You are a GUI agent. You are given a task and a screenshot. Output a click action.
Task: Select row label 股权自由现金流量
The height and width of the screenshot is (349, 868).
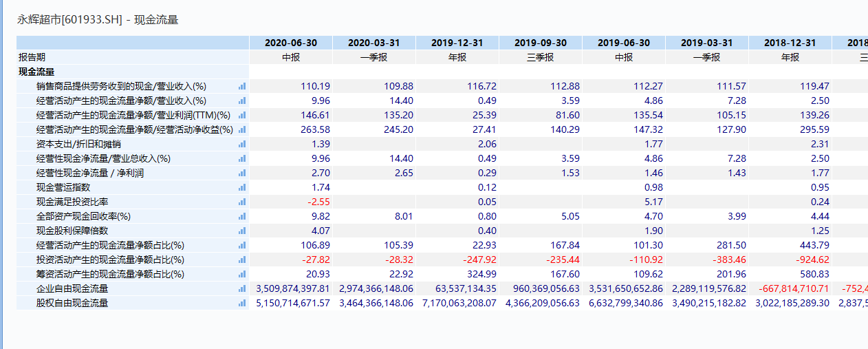click(72, 303)
